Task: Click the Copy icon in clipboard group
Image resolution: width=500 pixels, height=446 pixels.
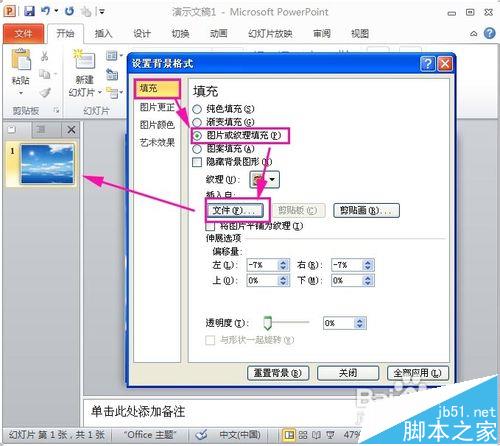Action: (45, 74)
